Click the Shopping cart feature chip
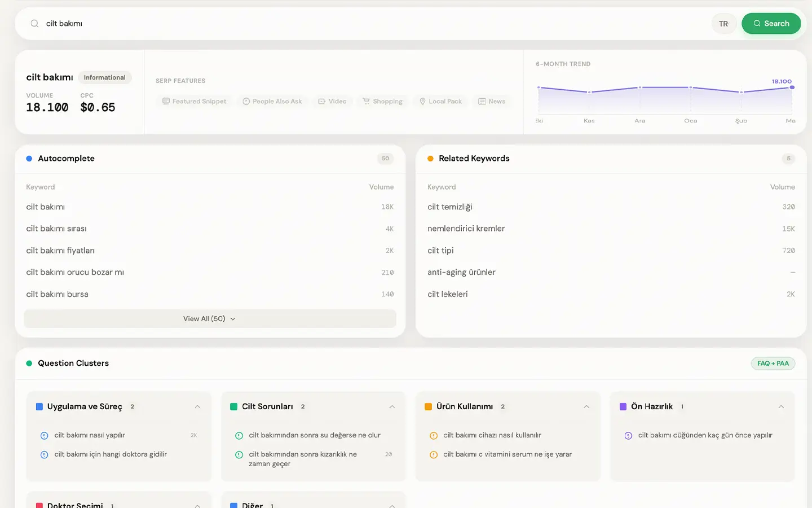The height and width of the screenshot is (508, 812). 382,102
